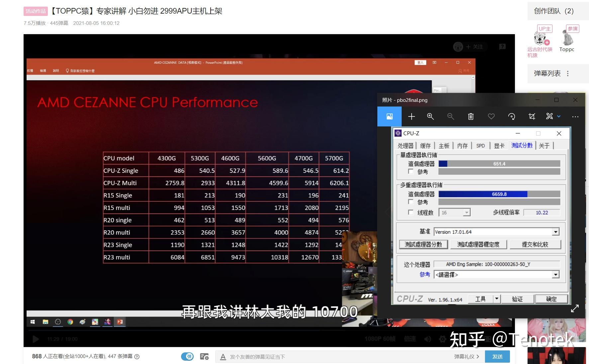Viewport: 589px width, 364px height.
Task: Open the danmaku display settings icon
Action: coord(204,356)
